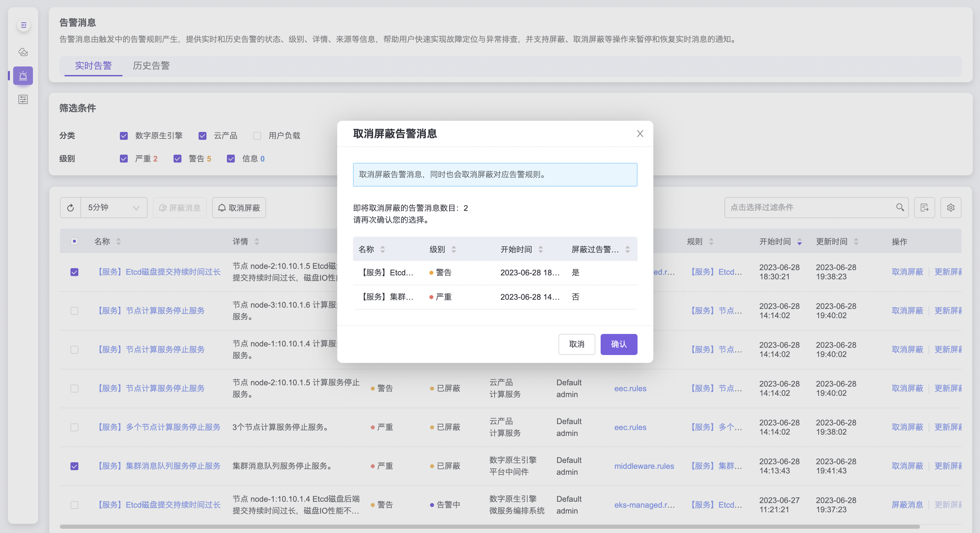The width and height of the screenshot is (980, 533).
Task: Open the cloud monitoring sidebar icon
Action: click(23, 52)
